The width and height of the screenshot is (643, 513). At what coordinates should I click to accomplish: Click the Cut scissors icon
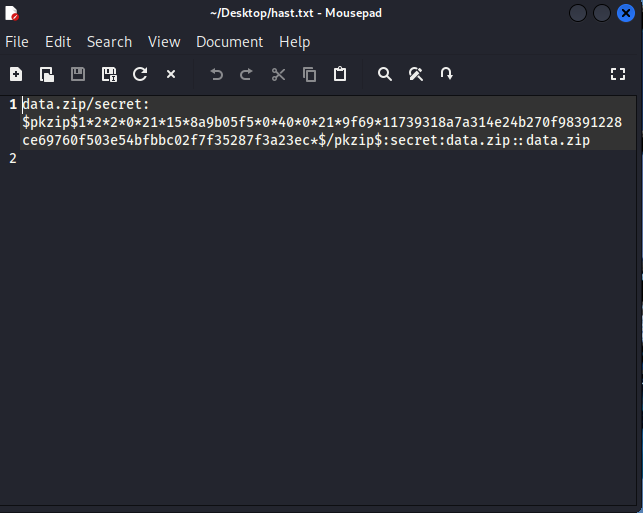[279, 74]
